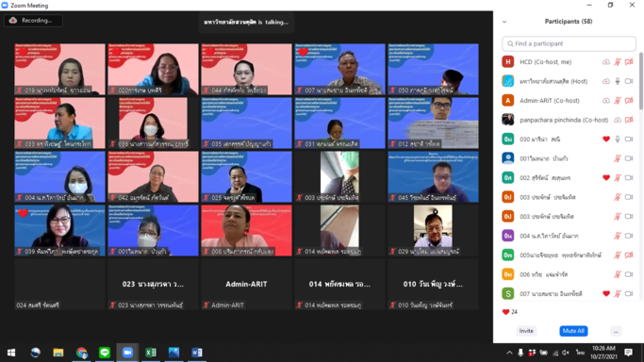Toggle microphone for HCD (Co-host, me)
This screenshot has height=362, width=644.
tap(618, 62)
